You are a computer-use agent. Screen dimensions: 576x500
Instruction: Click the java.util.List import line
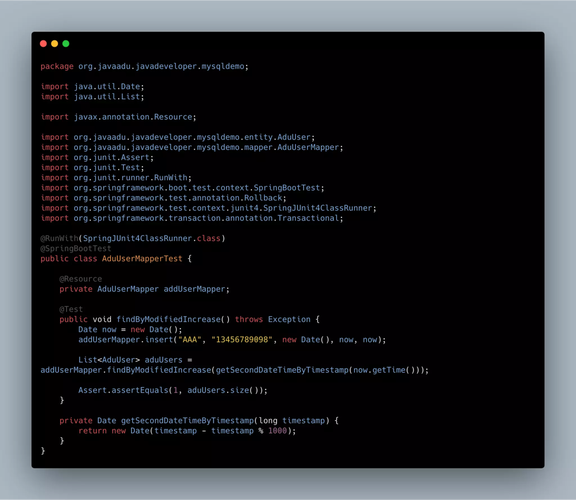(x=93, y=97)
